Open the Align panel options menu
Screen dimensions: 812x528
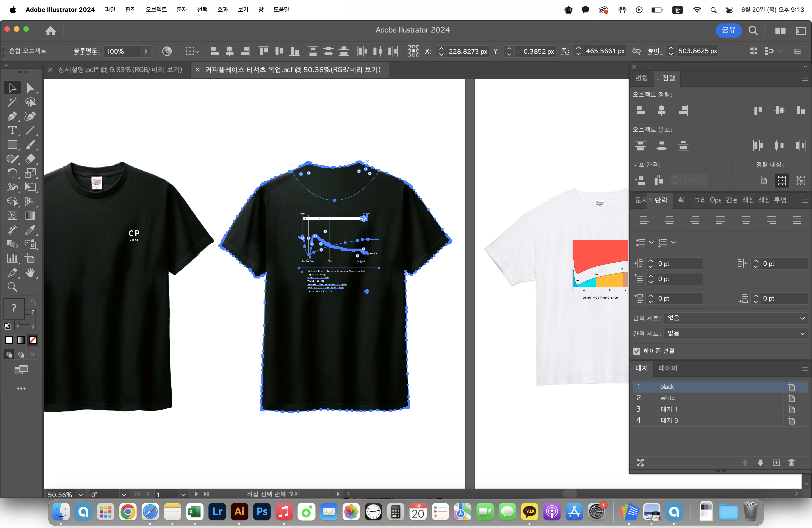[x=804, y=79]
